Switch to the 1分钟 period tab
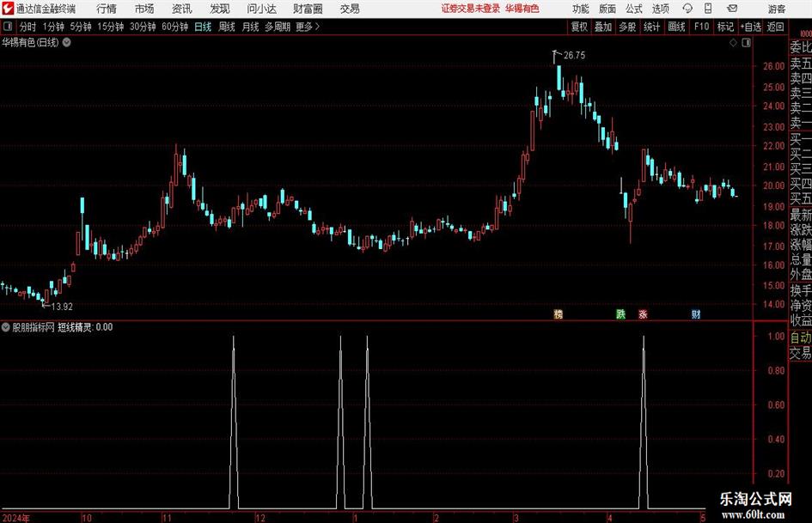 [x=52, y=27]
